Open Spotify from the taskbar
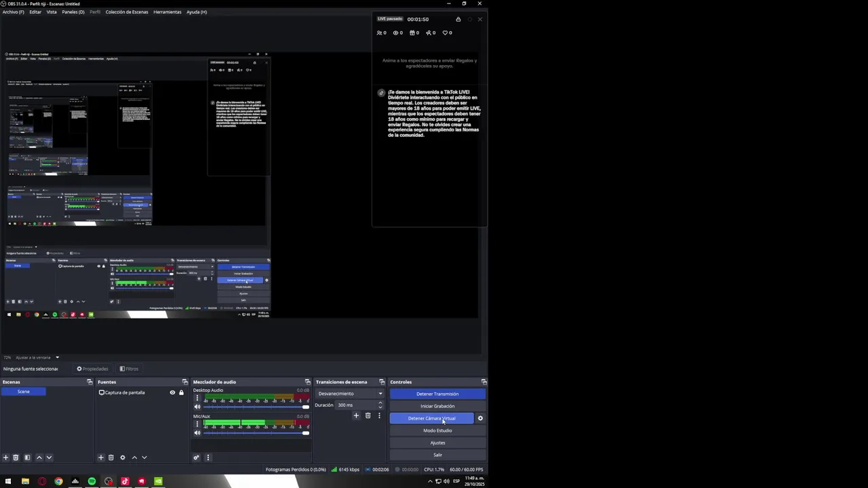The image size is (868, 488). tap(92, 481)
